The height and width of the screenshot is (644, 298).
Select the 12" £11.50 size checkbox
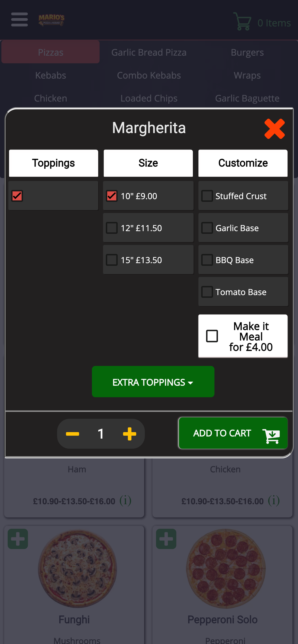tap(112, 228)
